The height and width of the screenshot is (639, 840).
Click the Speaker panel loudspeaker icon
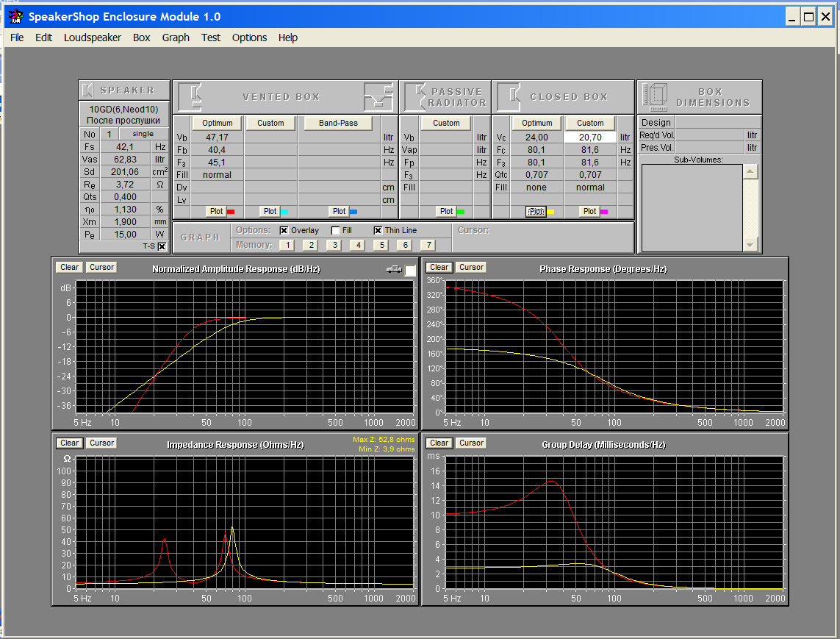[x=87, y=90]
